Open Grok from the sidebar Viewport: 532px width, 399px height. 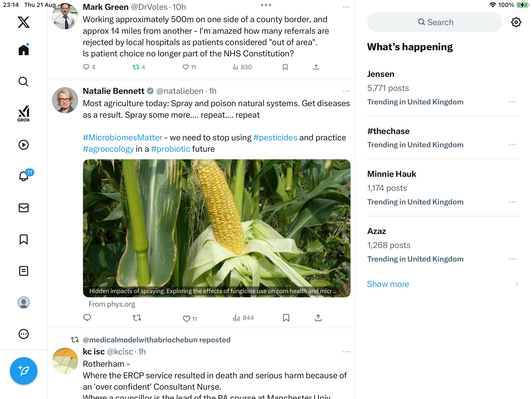24,114
